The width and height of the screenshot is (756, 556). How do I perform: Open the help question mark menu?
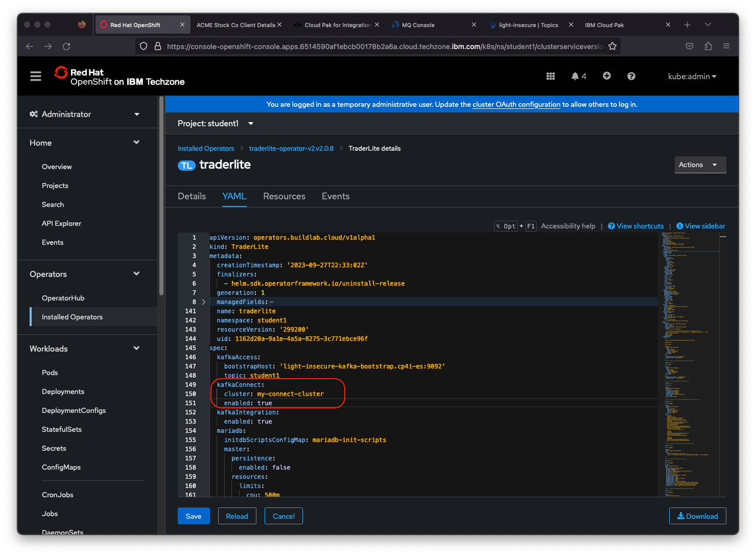coord(631,76)
